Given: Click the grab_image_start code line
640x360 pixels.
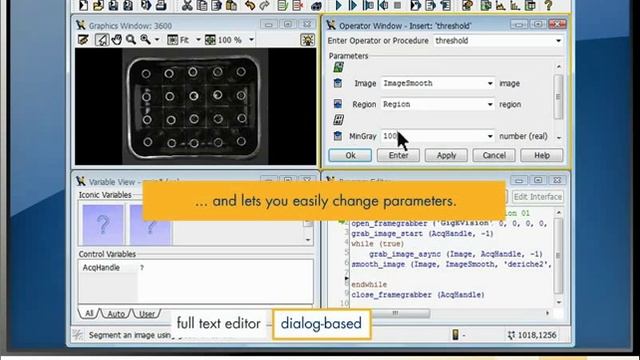Looking at the screenshot, I should pos(422,234).
